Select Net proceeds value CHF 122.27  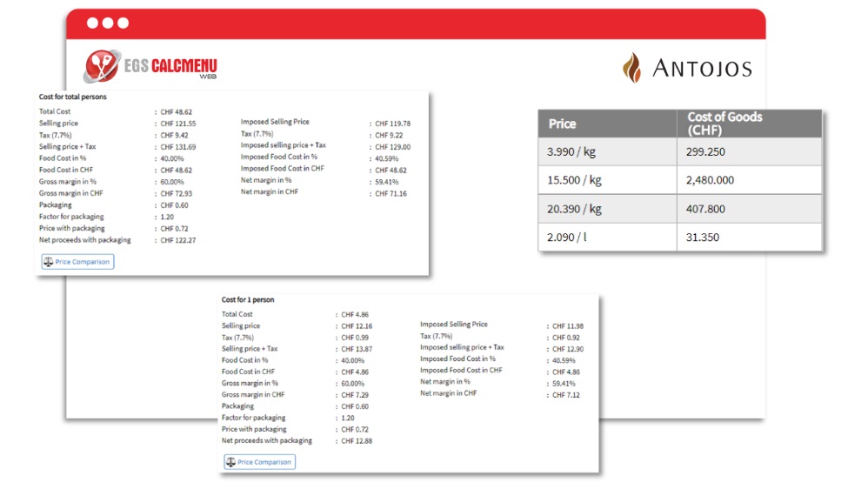pos(177,240)
